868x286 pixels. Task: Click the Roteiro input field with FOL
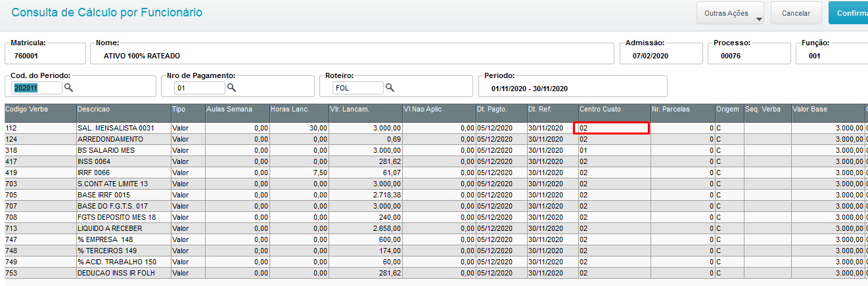[x=357, y=87]
